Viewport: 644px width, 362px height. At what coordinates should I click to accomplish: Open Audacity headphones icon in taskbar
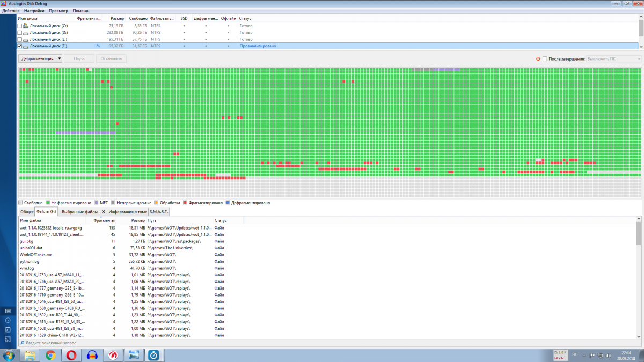pos(92,355)
